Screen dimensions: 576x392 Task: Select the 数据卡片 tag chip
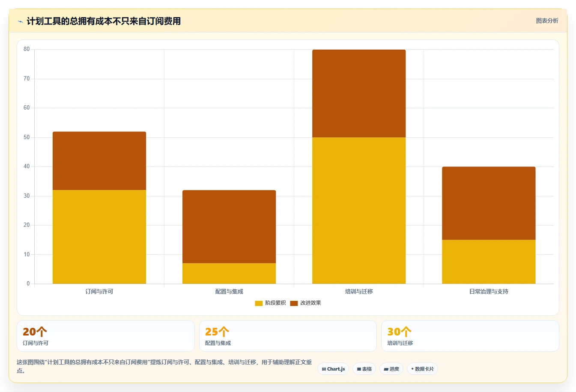point(422,369)
